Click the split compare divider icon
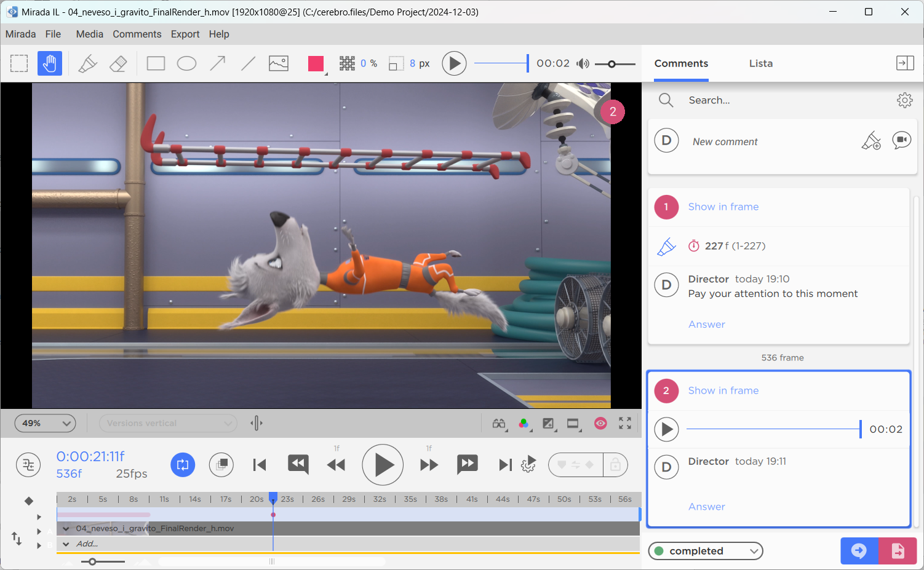This screenshot has width=924, height=570. coord(257,423)
